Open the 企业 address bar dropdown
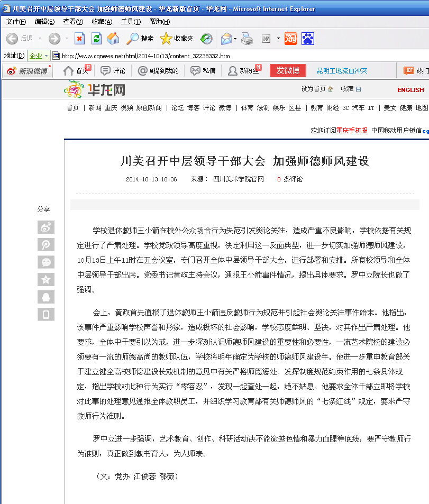Viewport: 429px width, 504px height. point(39,56)
